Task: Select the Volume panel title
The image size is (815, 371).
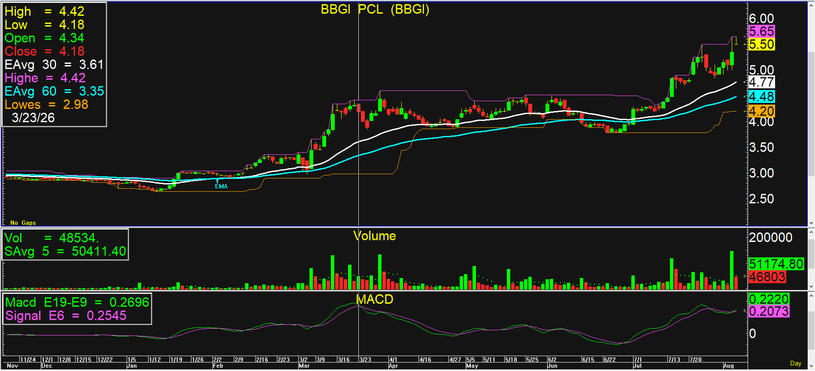Action: (x=374, y=236)
